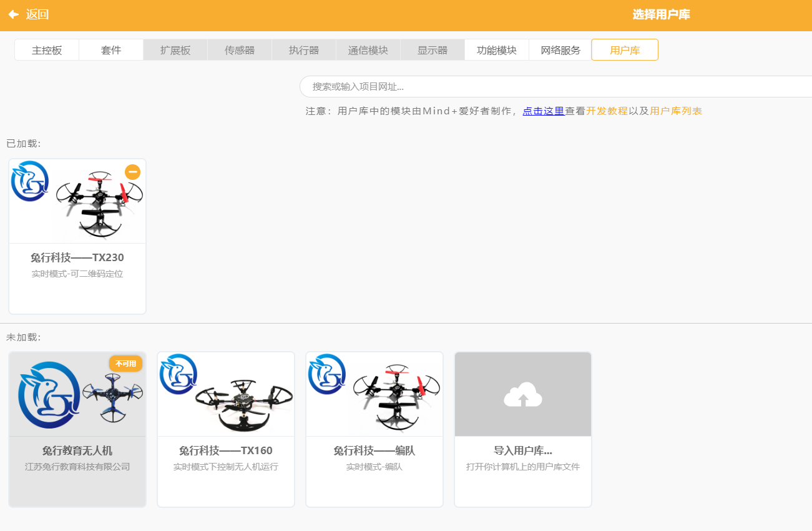
Task: Focus the search or project URL field
Action: tap(555, 87)
